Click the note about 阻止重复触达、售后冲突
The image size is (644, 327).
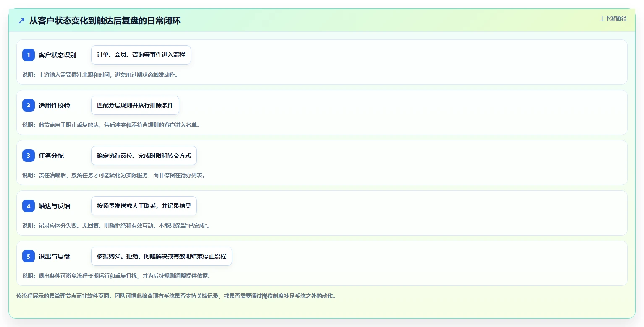(x=111, y=125)
